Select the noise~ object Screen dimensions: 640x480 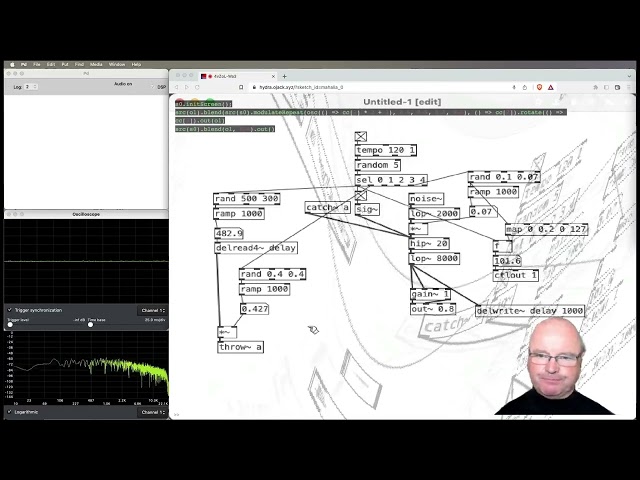tap(427, 199)
